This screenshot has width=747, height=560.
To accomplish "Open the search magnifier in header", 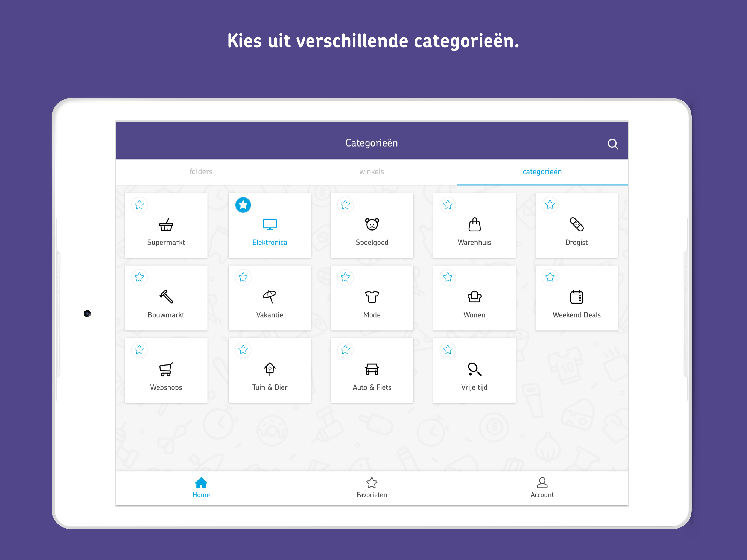I will (612, 144).
